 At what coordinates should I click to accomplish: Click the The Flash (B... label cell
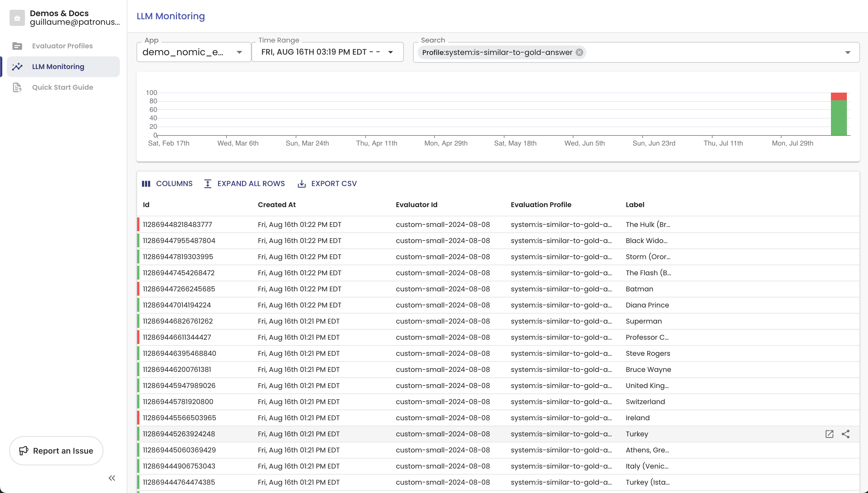pos(648,273)
